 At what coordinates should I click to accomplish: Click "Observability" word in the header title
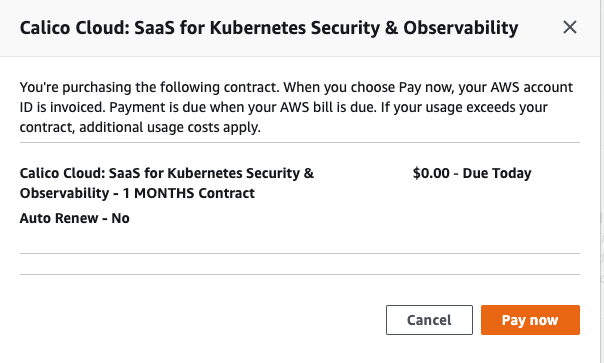pyautogui.click(x=460, y=28)
